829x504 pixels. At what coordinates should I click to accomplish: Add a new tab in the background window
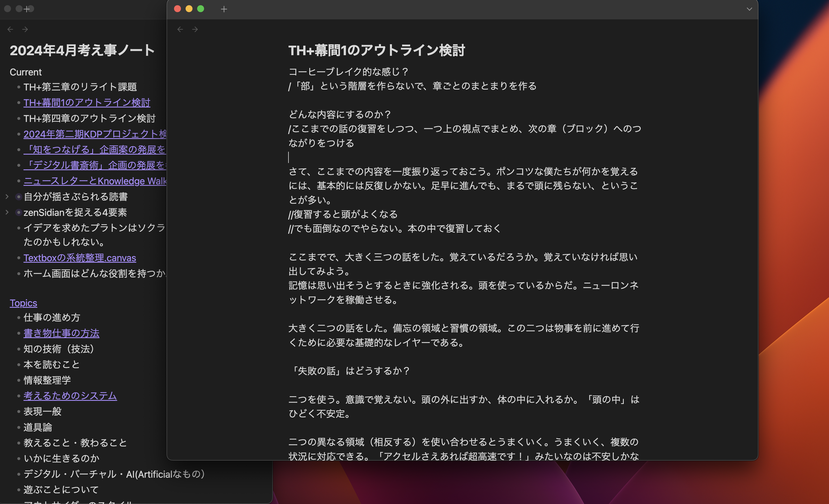[x=27, y=9]
